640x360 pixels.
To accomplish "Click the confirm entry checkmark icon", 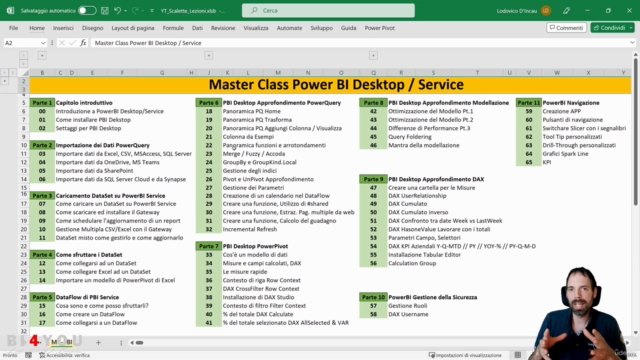I will [x=72, y=43].
